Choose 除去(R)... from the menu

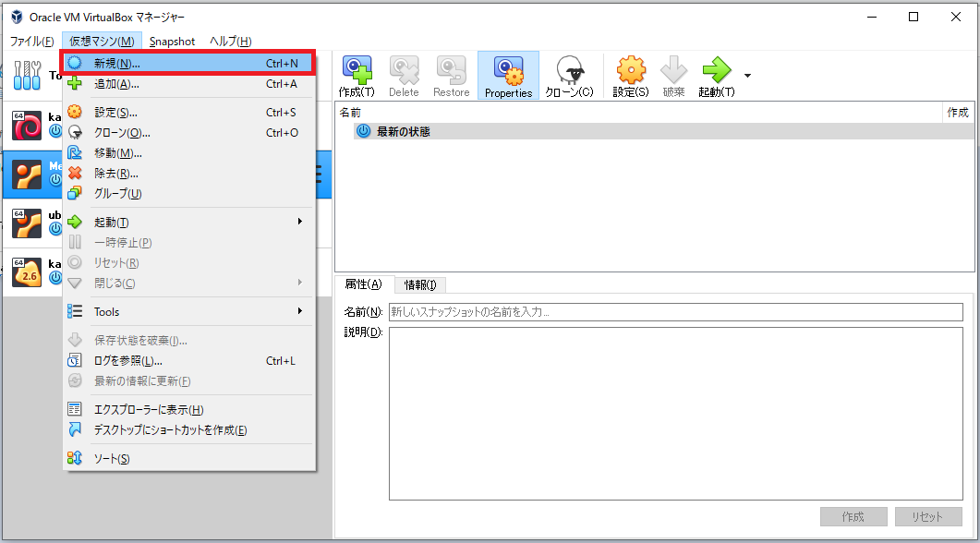pyautogui.click(x=188, y=173)
